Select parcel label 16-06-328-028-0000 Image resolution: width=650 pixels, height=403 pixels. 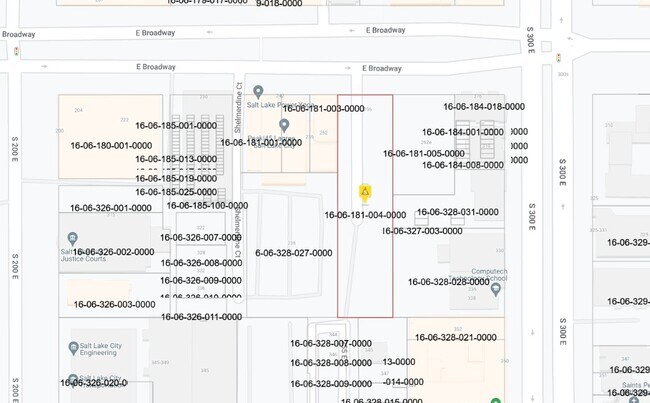coord(449,282)
